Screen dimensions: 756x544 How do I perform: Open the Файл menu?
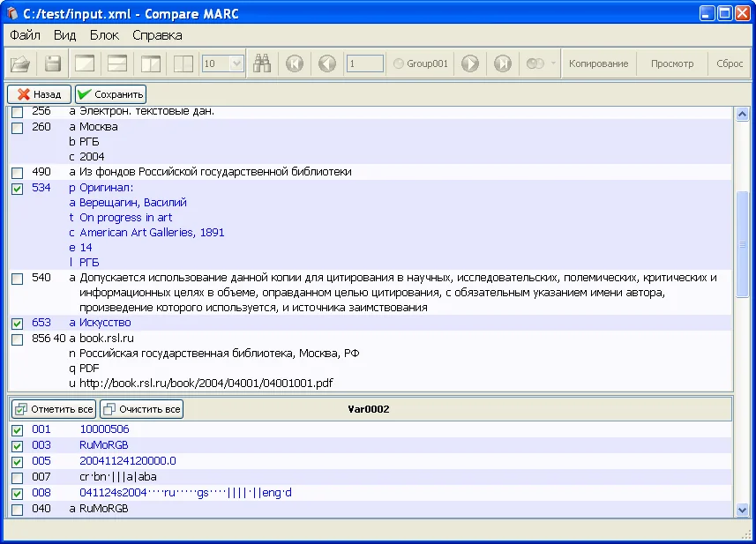tap(26, 35)
